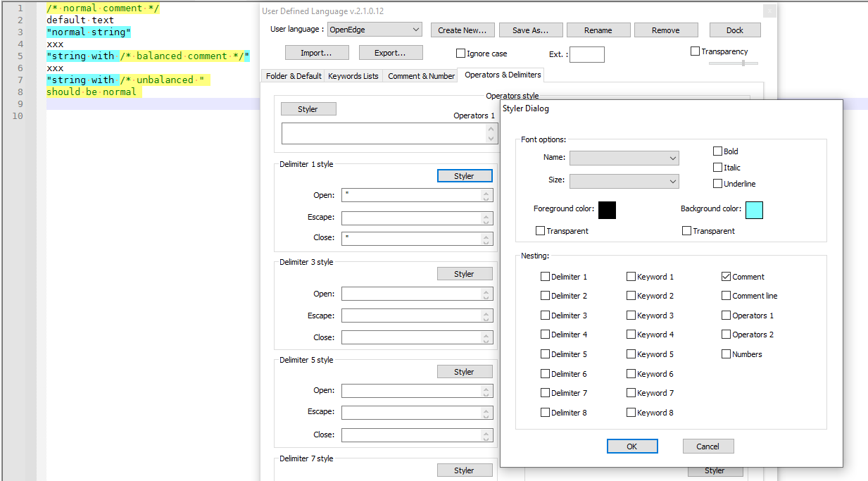Viewport: 868px width, 481px height.
Task: Switch to Folder & Default tab
Action: pos(294,76)
